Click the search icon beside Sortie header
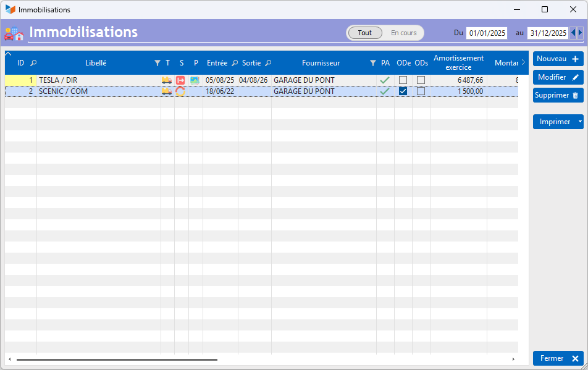This screenshot has width=588, height=370. [x=268, y=63]
